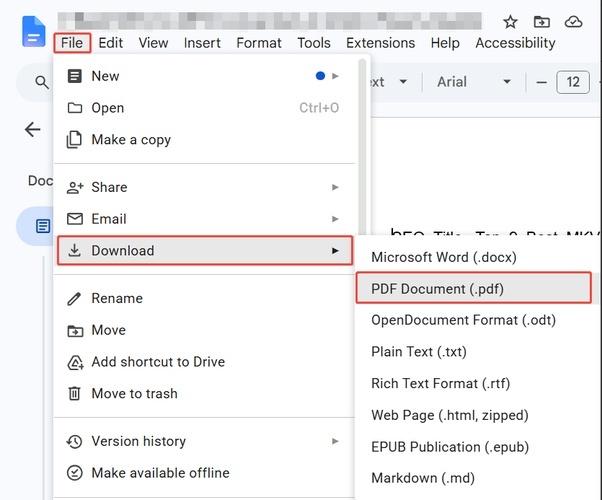Choose Rename from the File menu

(x=204, y=298)
